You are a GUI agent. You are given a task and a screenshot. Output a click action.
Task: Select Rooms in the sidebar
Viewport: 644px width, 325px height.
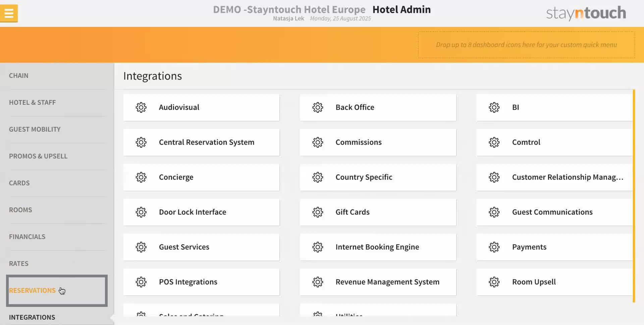[x=20, y=210]
